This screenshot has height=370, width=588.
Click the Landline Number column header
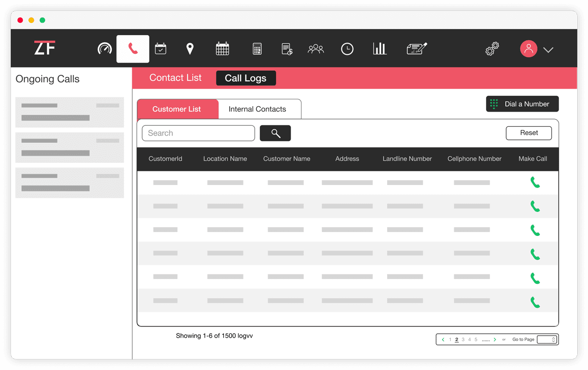click(x=407, y=159)
